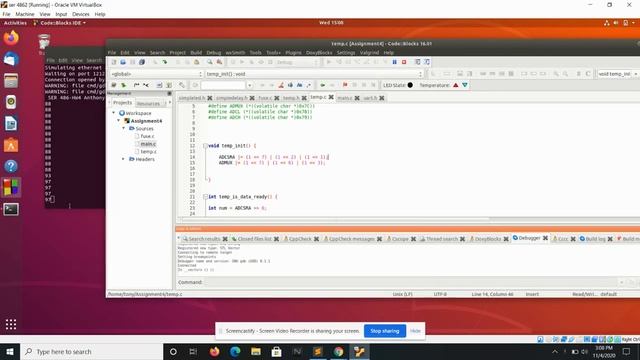Collapse the Assignment4 project node
This screenshot has height=360, width=640.
click(x=119, y=120)
